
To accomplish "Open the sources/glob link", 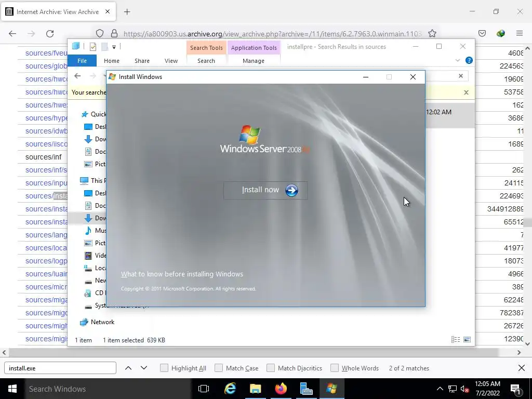I will pyautogui.click(x=46, y=66).
